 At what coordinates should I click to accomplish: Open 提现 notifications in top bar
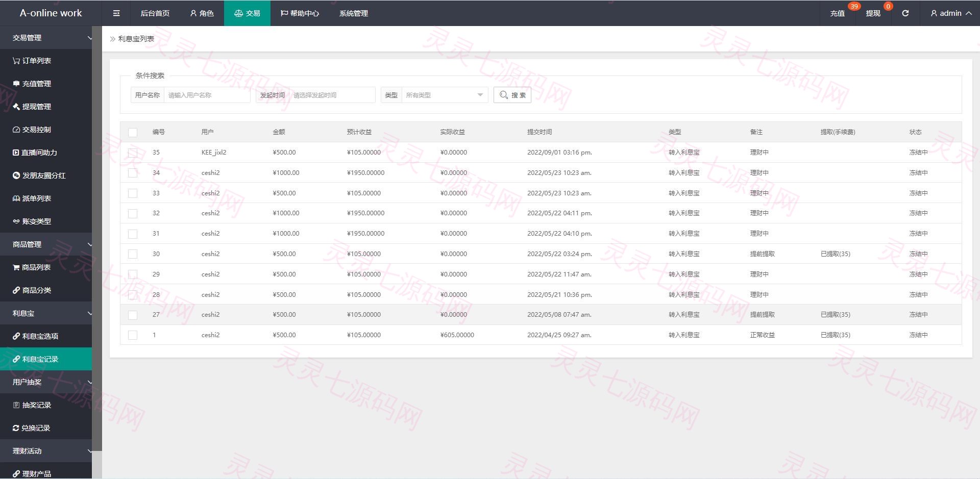pos(873,13)
